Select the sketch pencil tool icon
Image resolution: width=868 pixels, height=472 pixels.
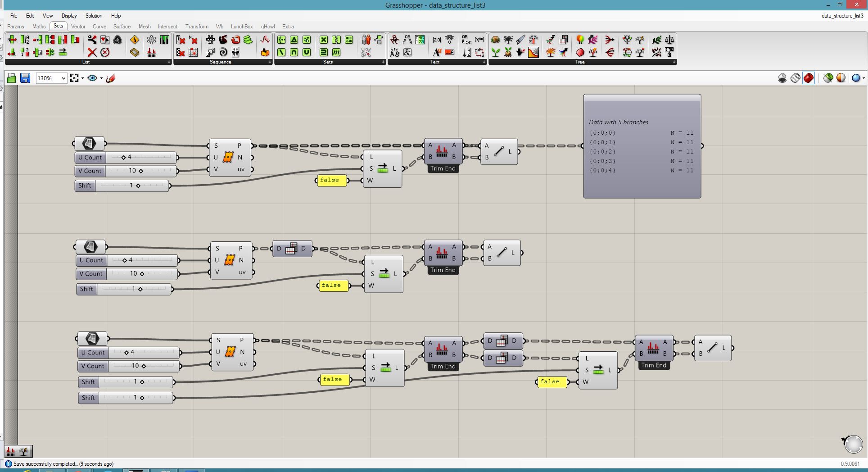(x=111, y=78)
